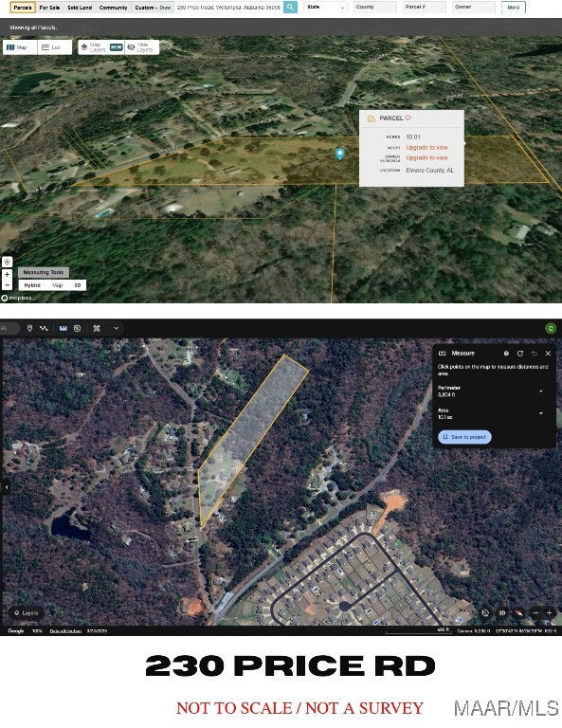
Task: Click the teal search magnifier button
Action: [x=290, y=7]
